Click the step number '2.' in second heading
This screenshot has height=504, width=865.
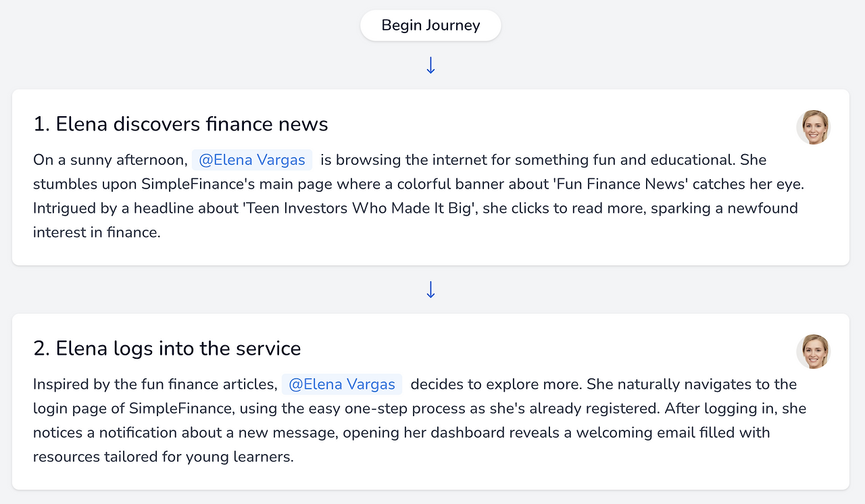[x=42, y=349]
